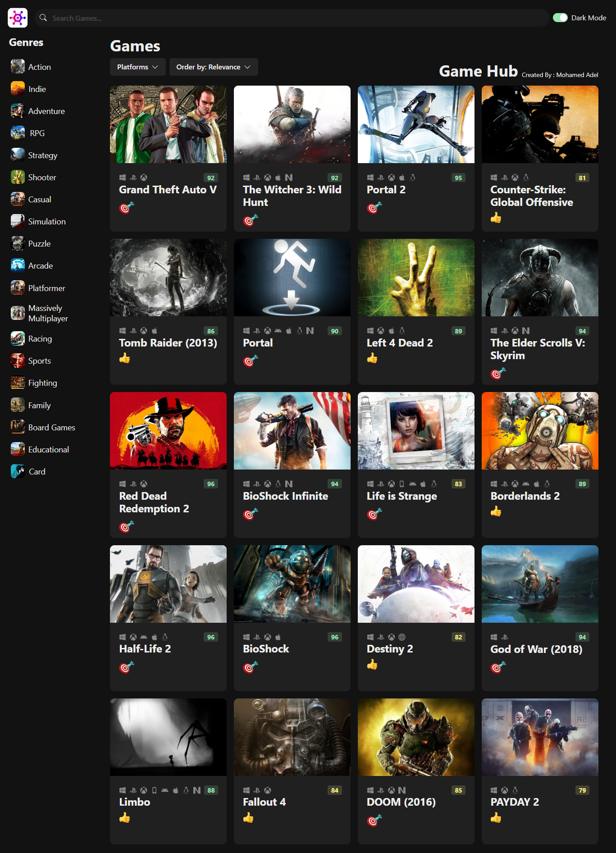
Task: Click the Puzzle genre icon
Action: point(18,243)
